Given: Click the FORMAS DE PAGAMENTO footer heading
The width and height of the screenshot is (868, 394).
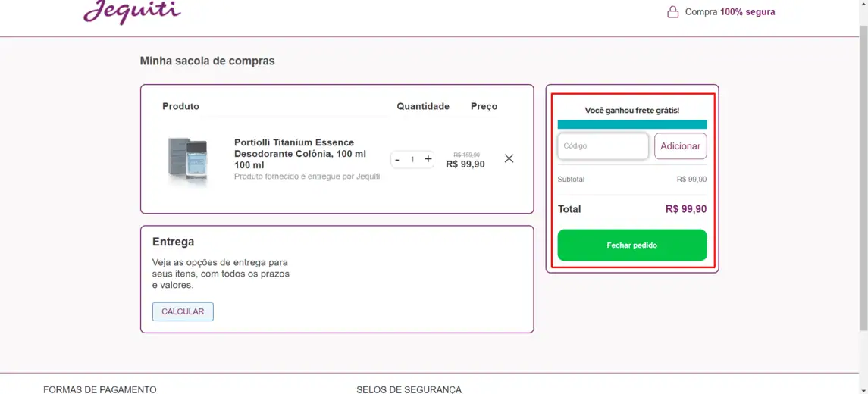Looking at the screenshot, I should [99, 389].
